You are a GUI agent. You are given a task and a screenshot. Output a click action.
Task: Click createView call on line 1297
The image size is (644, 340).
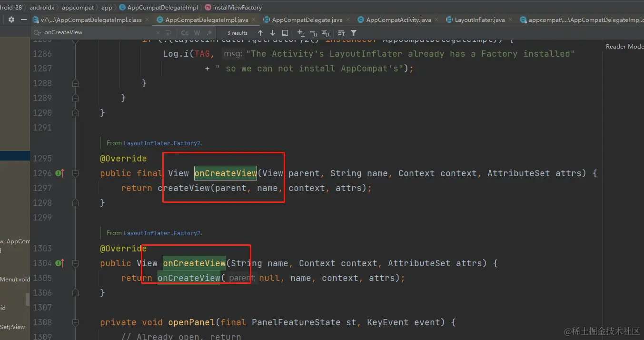(184, 188)
